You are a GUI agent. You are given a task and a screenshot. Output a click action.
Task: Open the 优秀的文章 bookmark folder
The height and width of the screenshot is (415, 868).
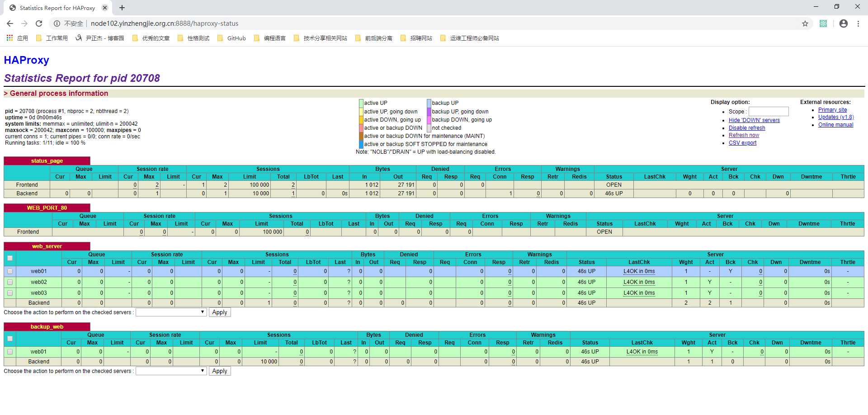(x=151, y=38)
